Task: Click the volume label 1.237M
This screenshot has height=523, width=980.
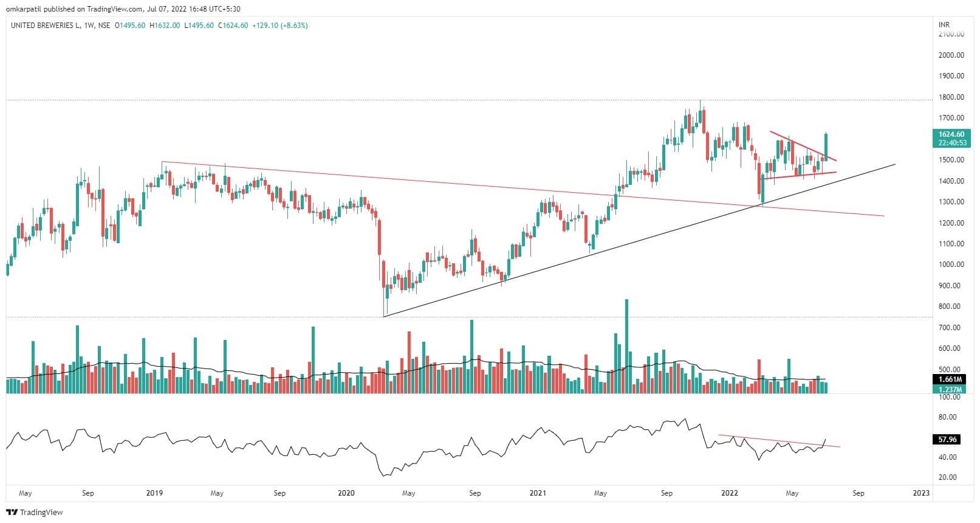Action: coord(951,389)
